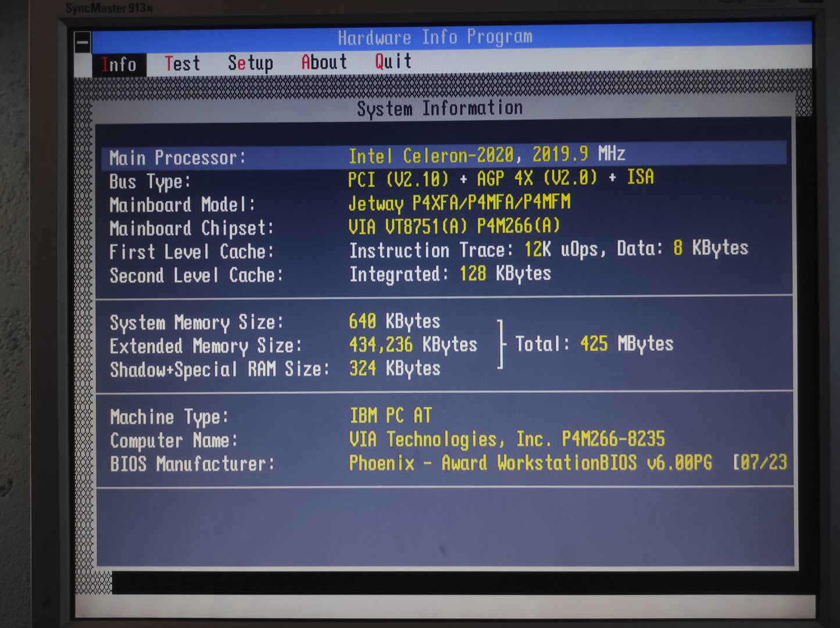Click the 640 KBytes value
Image resolution: width=840 pixels, height=628 pixels.
pos(394,321)
